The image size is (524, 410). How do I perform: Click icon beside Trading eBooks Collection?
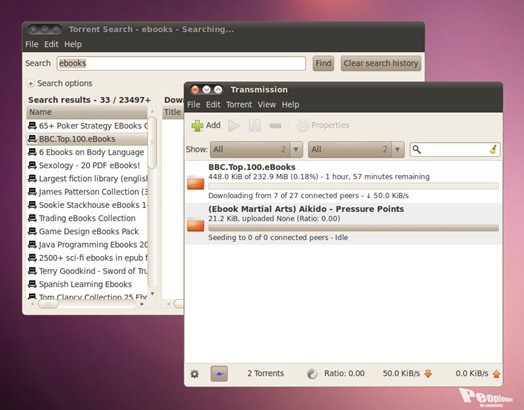32,218
